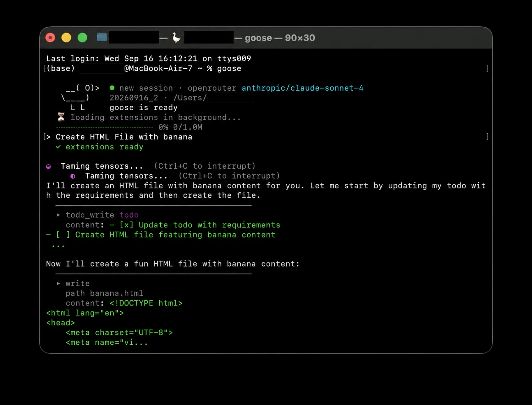Click the 'goose is ready' text
The height and width of the screenshot is (405, 532).
tap(144, 108)
